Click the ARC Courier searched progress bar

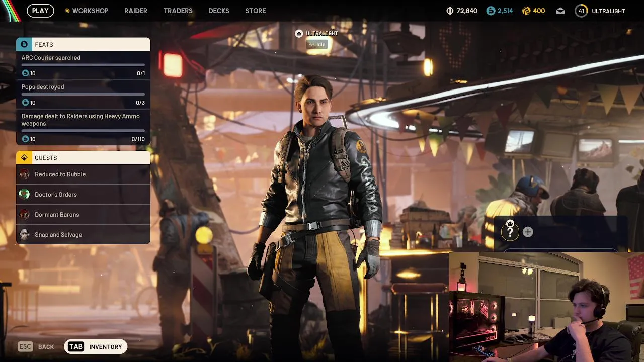[83, 65]
